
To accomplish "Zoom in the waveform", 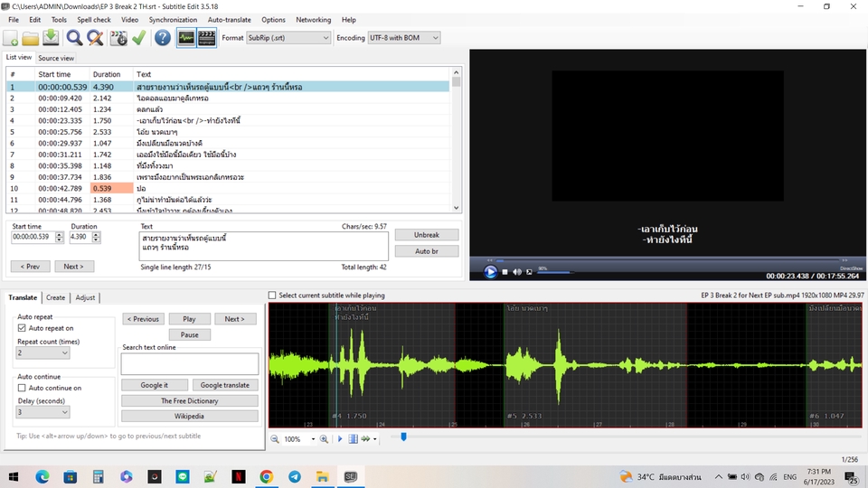I will coord(324,439).
